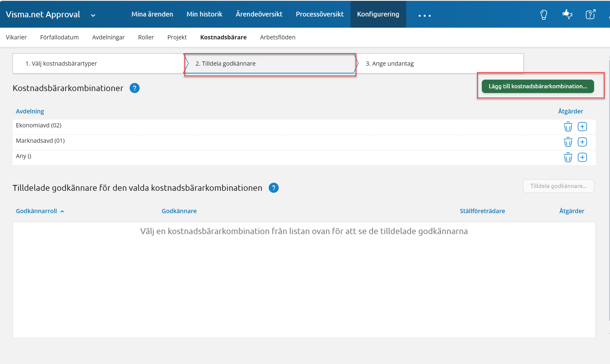
Task: Open the three-dot overflow menu
Action: coord(424,16)
